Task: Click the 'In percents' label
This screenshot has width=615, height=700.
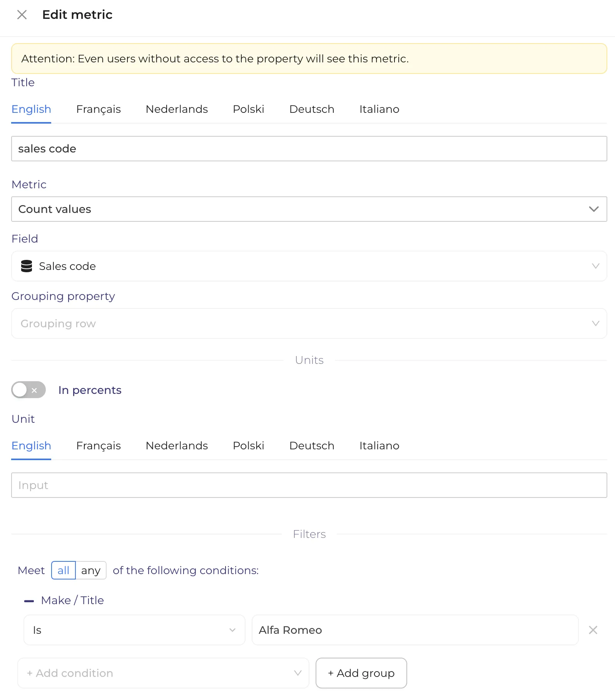Action: 90,390
